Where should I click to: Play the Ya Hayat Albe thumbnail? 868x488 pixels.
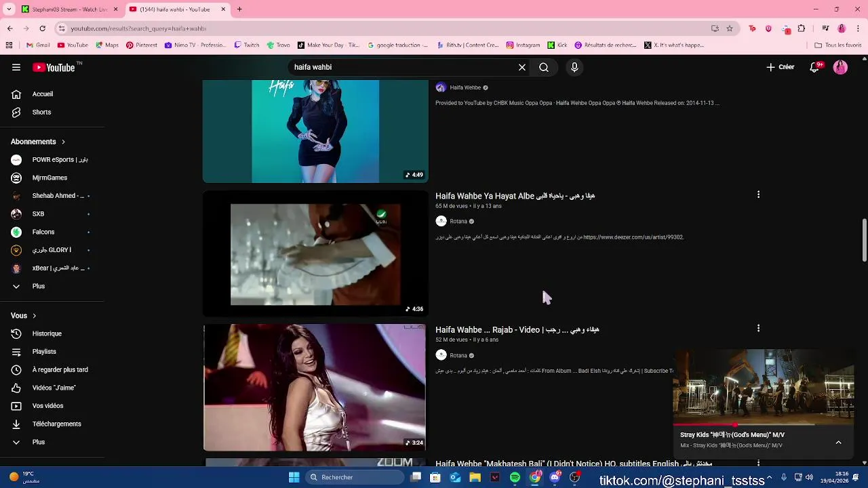pos(315,253)
